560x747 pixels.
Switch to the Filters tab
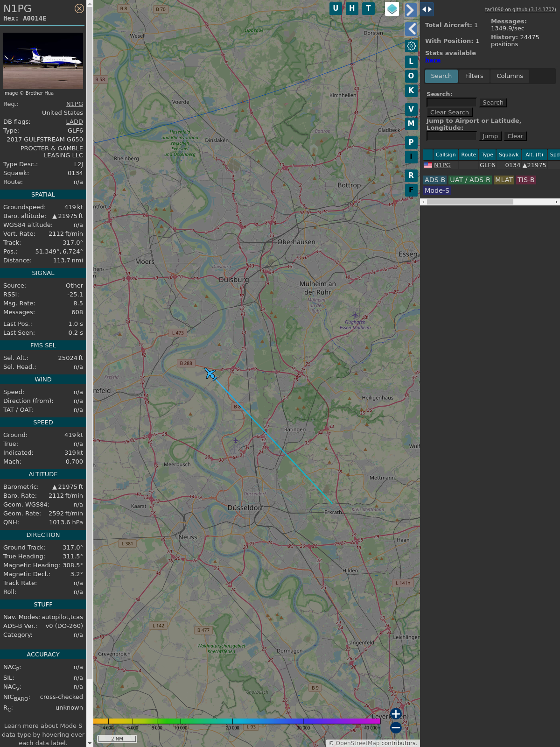474,76
